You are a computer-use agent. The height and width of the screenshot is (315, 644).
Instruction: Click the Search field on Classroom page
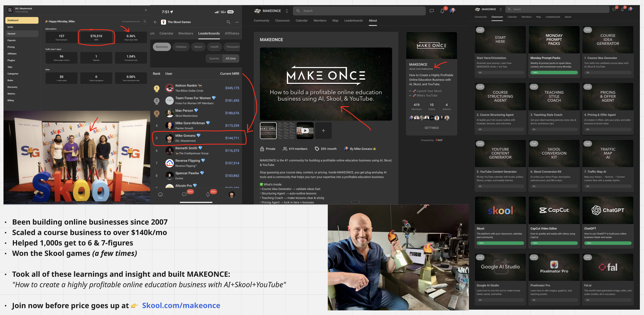[557, 9]
